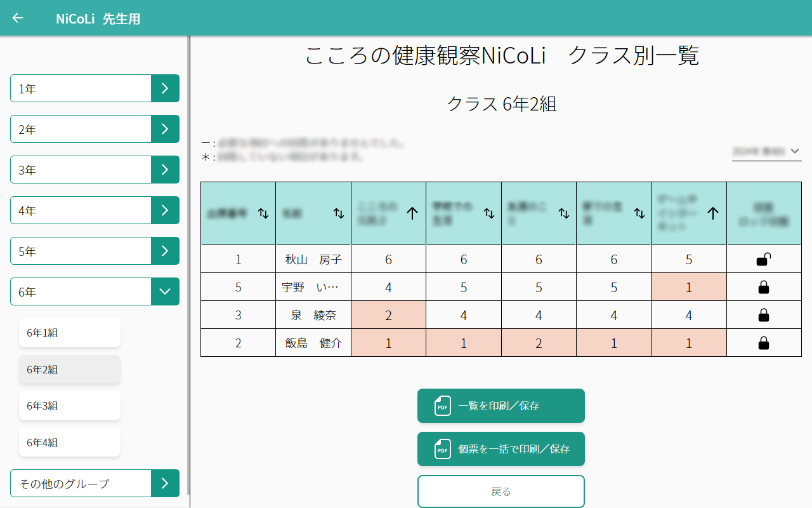Viewport: 812px width, 508px height.
Task: Expand the 5年 grade group
Action: (x=165, y=251)
